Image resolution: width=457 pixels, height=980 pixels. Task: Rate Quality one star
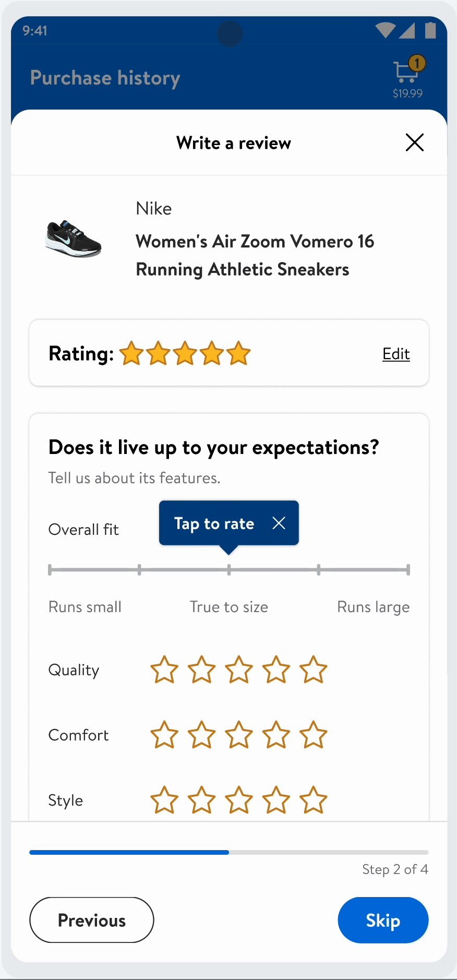coord(164,670)
